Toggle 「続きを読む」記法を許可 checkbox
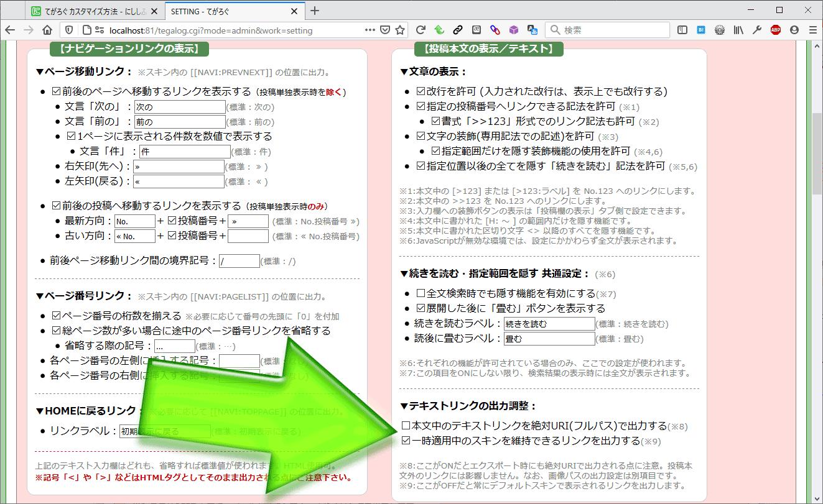 (x=421, y=166)
